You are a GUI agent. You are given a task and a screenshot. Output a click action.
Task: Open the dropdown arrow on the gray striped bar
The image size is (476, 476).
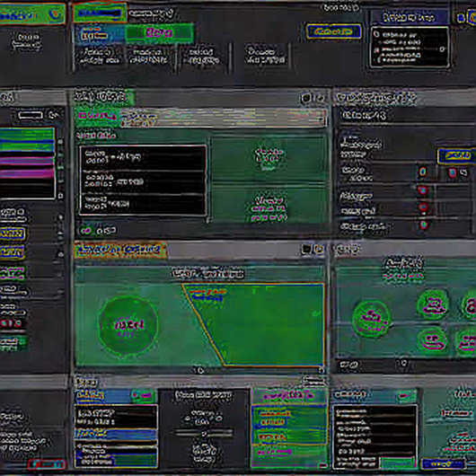tap(322, 119)
